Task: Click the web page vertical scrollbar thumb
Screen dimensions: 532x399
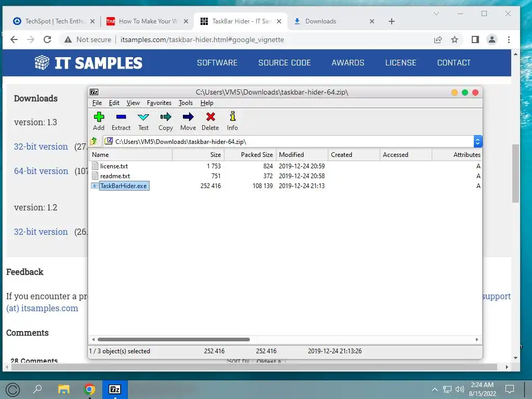Action: click(515, 173)
